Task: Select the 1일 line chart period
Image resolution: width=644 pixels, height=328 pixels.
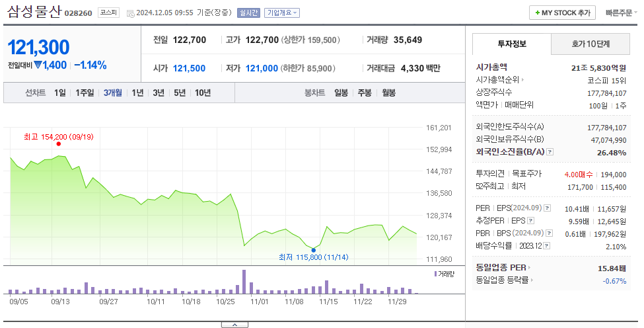Action: coord(60,93)
